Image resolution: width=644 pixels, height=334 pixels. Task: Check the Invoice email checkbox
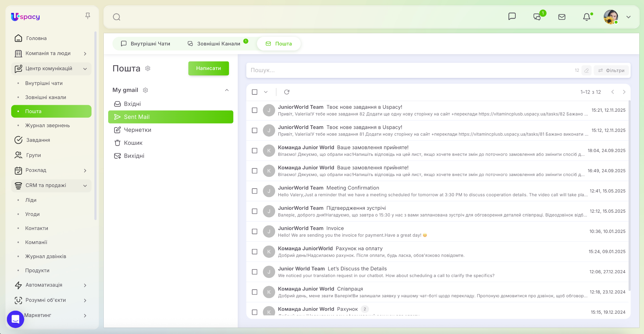pyautogui.click(x=255, y=231)
